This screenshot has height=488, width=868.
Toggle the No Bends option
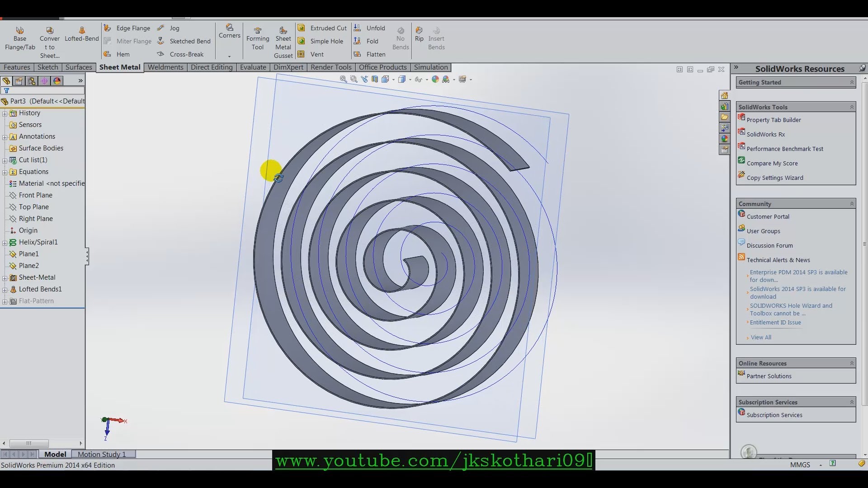click(x=400, y=38)
